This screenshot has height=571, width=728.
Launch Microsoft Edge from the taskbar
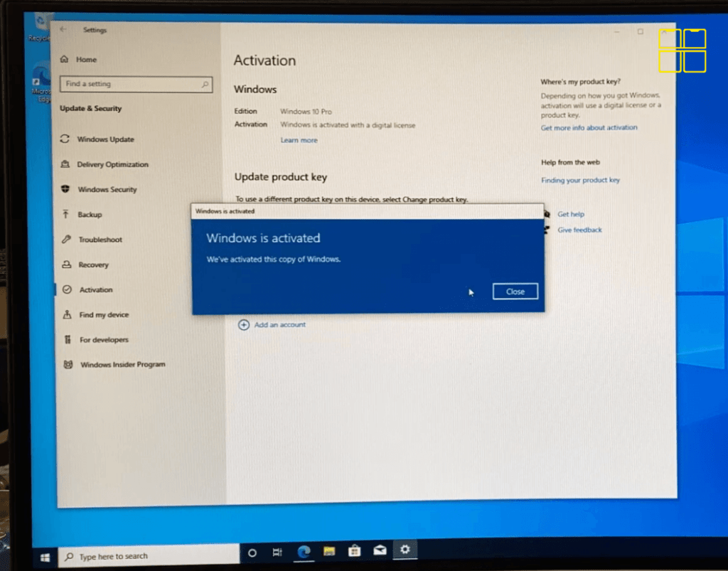[x=304, y=550]
